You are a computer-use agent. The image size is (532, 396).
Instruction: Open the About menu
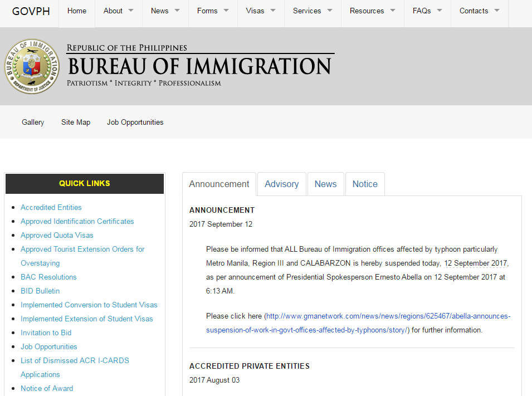(113, 11)
